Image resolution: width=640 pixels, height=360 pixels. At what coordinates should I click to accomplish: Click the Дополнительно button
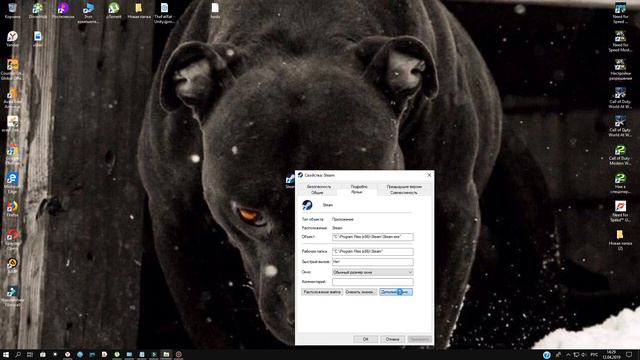point(396,292)
